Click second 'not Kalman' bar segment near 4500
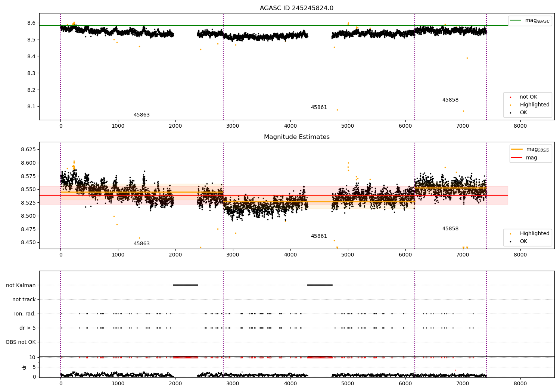 click(320, 285)
